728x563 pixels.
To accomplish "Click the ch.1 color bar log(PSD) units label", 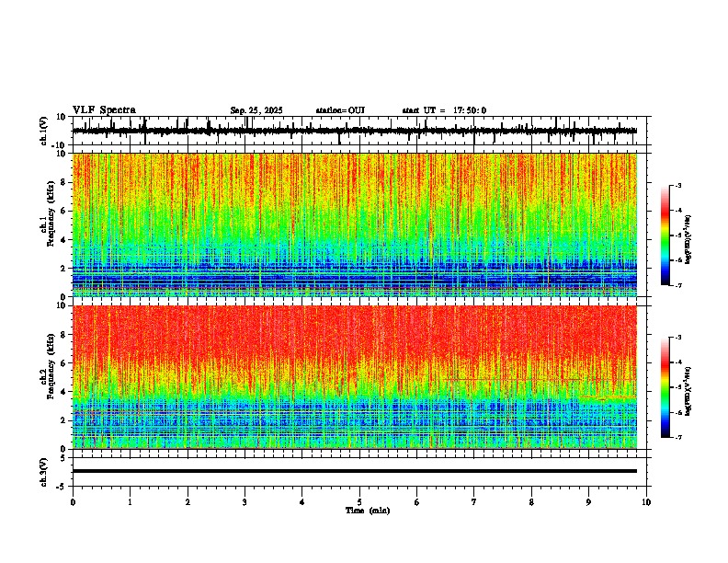I will (x=688, y=240).
